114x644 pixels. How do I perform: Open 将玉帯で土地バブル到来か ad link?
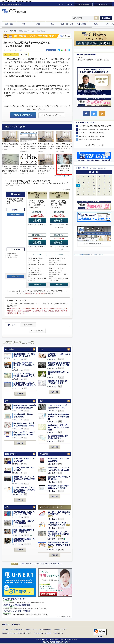[x=15, y=599]
